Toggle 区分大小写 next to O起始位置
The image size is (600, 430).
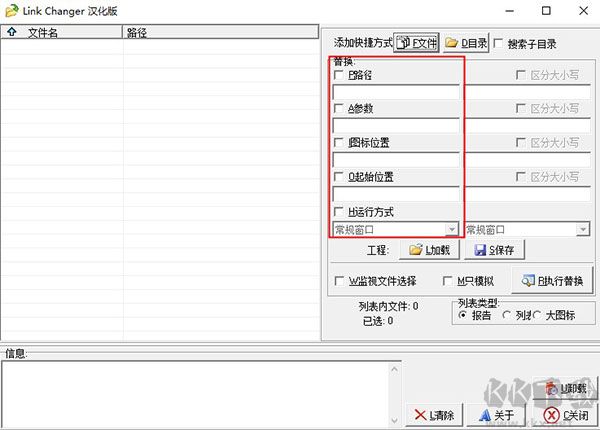tap(520, 177)
